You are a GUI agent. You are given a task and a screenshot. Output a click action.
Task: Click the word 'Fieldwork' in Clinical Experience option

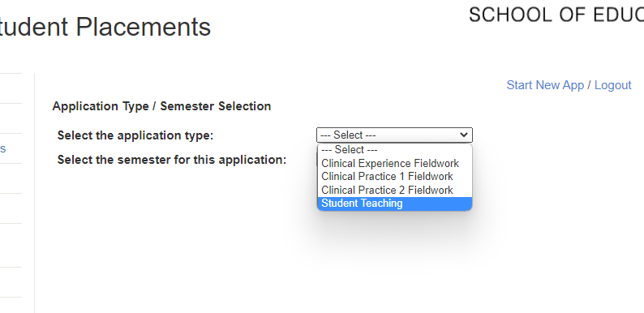point(436,163)
